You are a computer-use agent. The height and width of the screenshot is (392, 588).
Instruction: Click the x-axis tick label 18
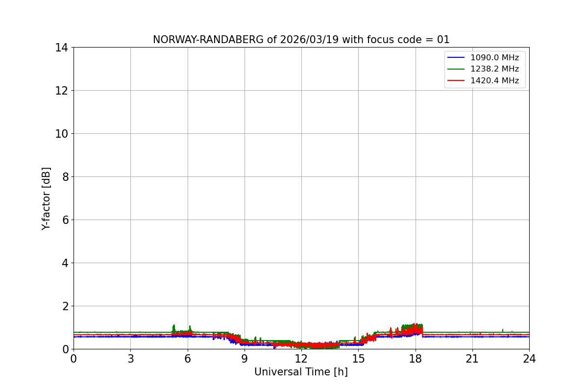416,359
